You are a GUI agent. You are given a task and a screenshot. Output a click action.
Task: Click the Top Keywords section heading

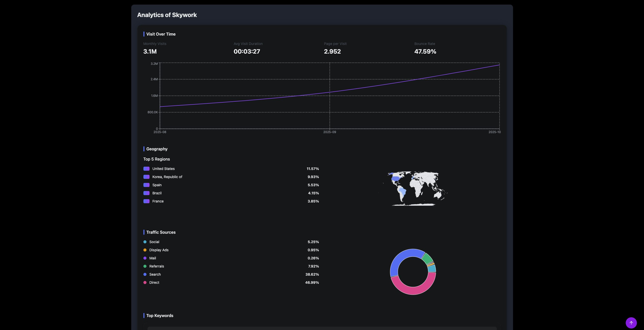tap(160, 316)
